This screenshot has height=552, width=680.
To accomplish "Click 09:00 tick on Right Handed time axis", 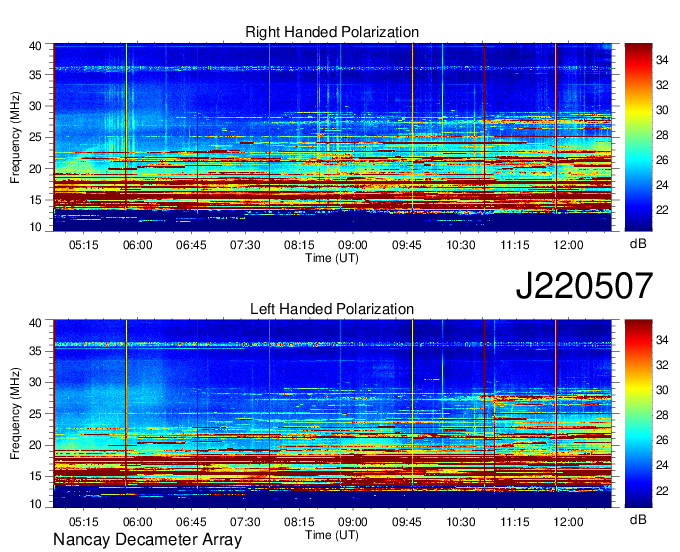I will [x=353, y=245].
